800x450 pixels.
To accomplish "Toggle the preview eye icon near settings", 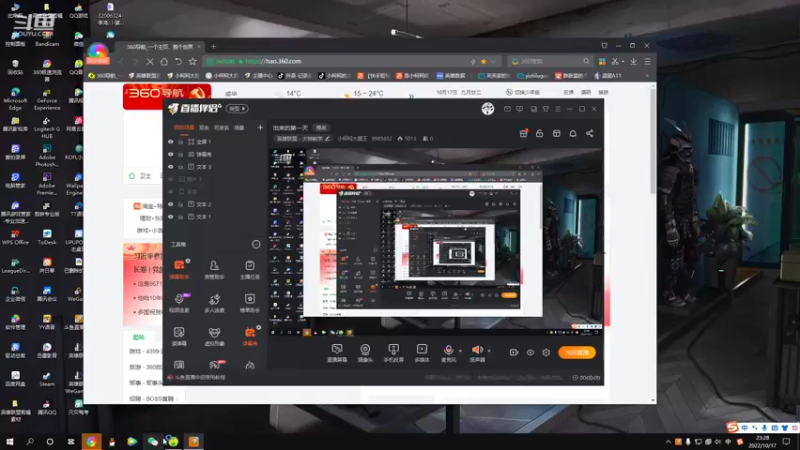I will click(530, 353).
